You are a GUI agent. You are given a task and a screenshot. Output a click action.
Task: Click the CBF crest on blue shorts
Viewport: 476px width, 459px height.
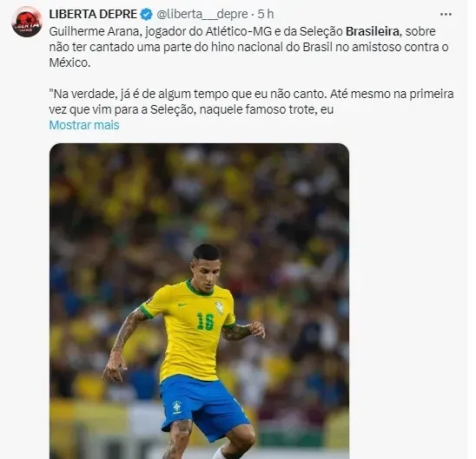[x=177, y=408]
